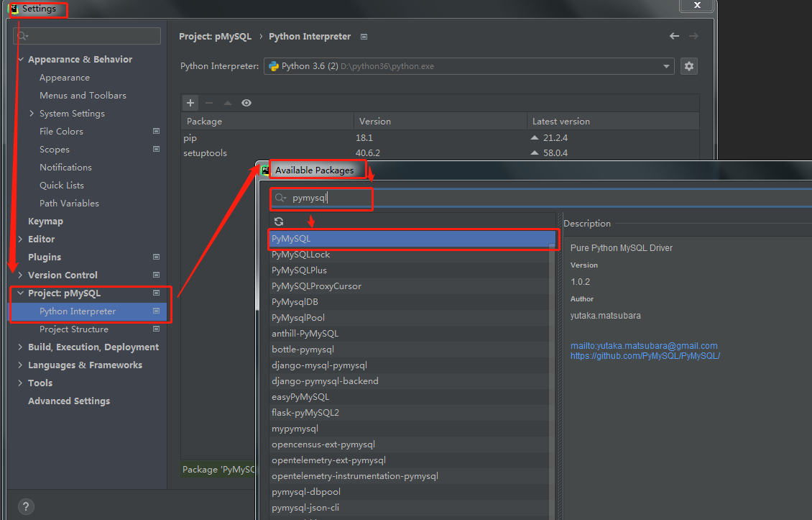
Task: Click the Settings search magnifier icon
Action: pos(22,36)
